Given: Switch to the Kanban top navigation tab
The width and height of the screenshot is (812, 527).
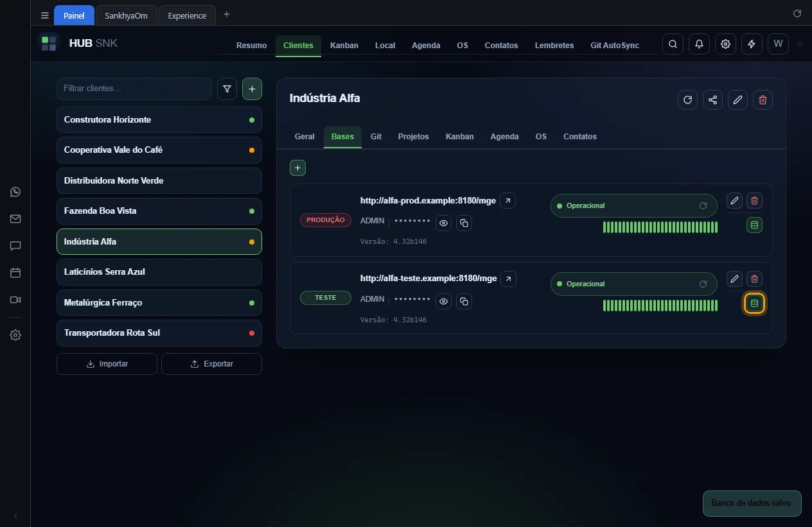Looking at the screenshot, I should click(344, 46).
